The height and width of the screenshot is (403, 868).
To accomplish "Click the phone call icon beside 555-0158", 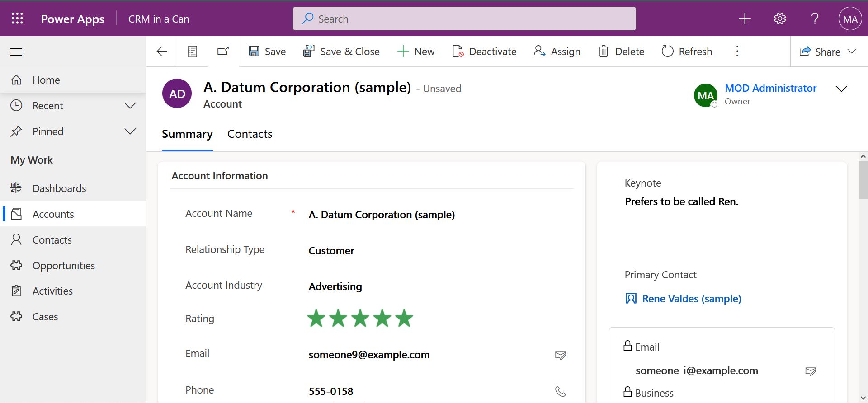I will tap(561, 391).
